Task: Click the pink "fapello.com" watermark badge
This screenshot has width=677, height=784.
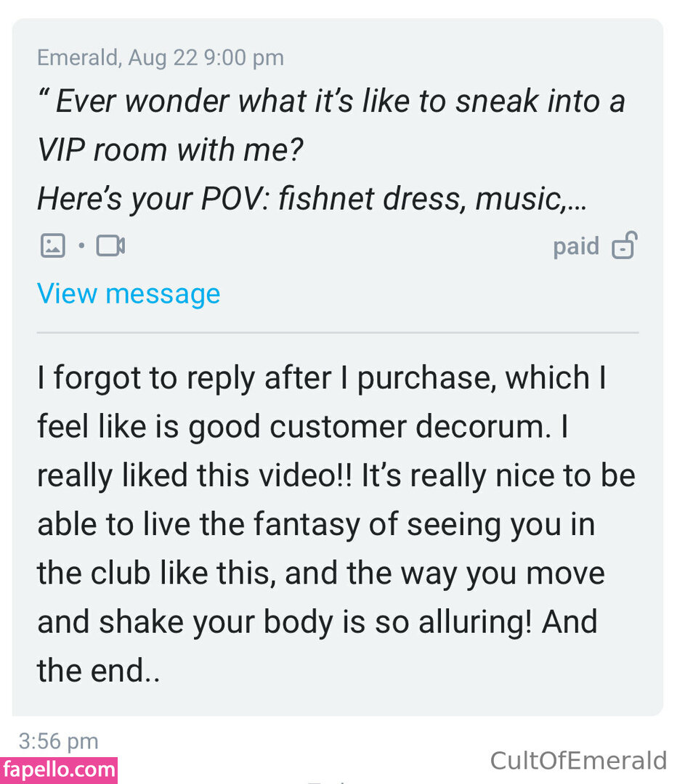Action: (59, 769)
